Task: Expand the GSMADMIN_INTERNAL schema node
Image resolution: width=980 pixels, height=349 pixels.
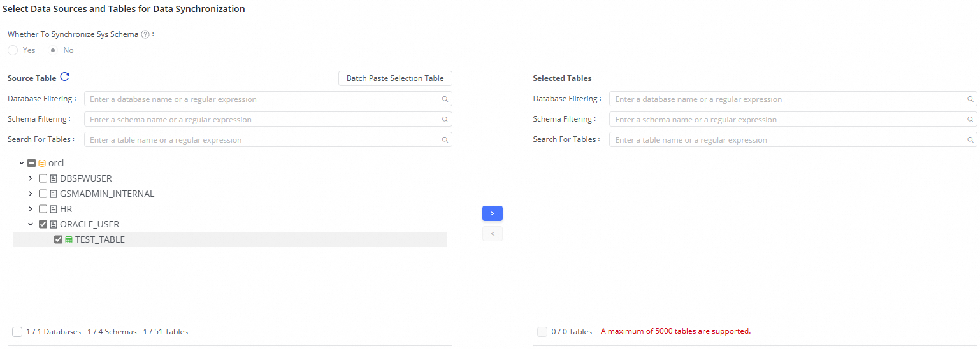Action: 31,194
